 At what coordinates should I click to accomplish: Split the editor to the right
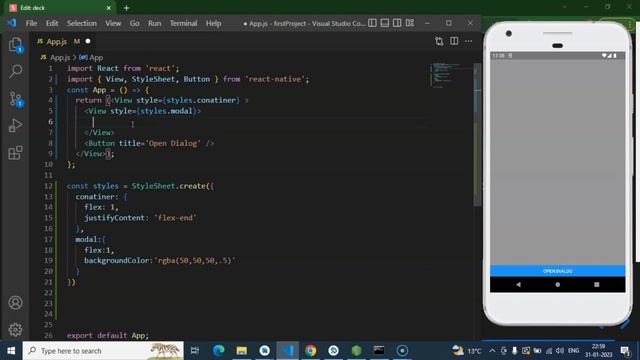pyautogui.click(x=454, y=41)
